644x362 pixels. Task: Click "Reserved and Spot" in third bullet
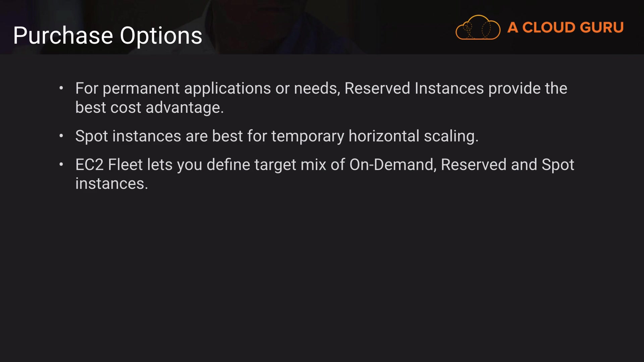(507, 165)
